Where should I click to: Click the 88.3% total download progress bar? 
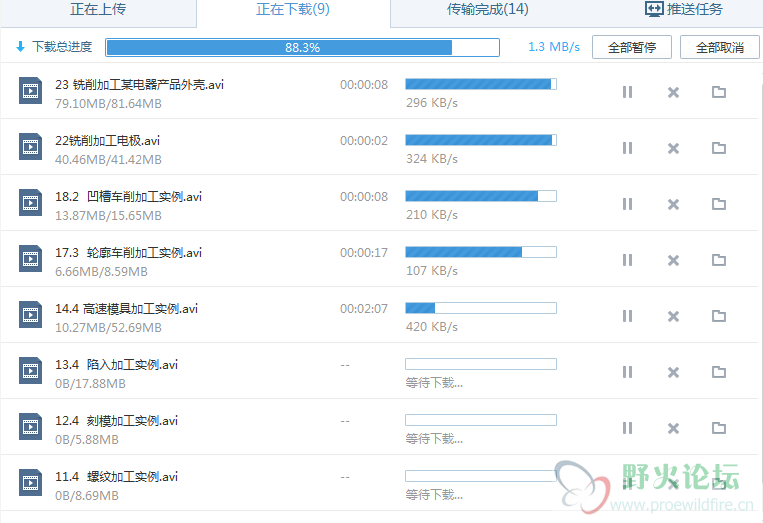(x=302, y=47)
